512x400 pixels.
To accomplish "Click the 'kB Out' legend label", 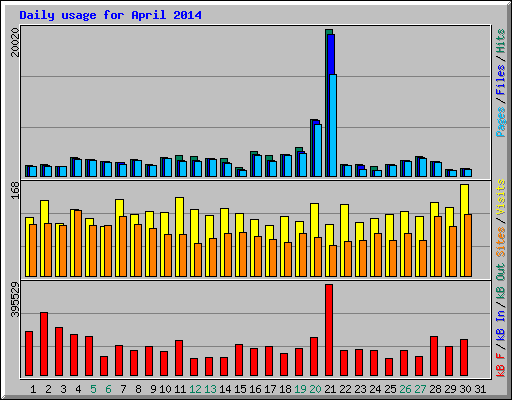I will [x=501, y=281].
